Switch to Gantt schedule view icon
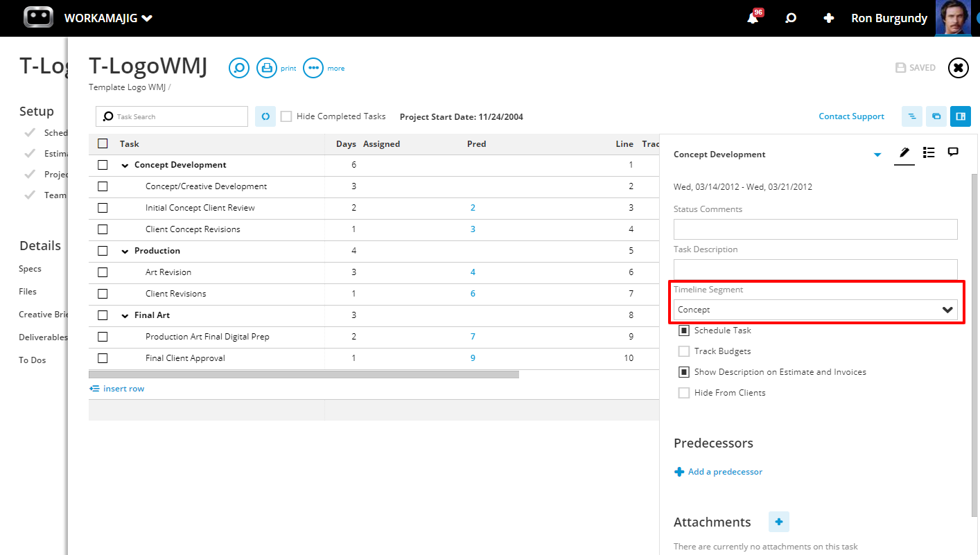Image resolution: width=980 pixels, height=555 pixels. 912,116
